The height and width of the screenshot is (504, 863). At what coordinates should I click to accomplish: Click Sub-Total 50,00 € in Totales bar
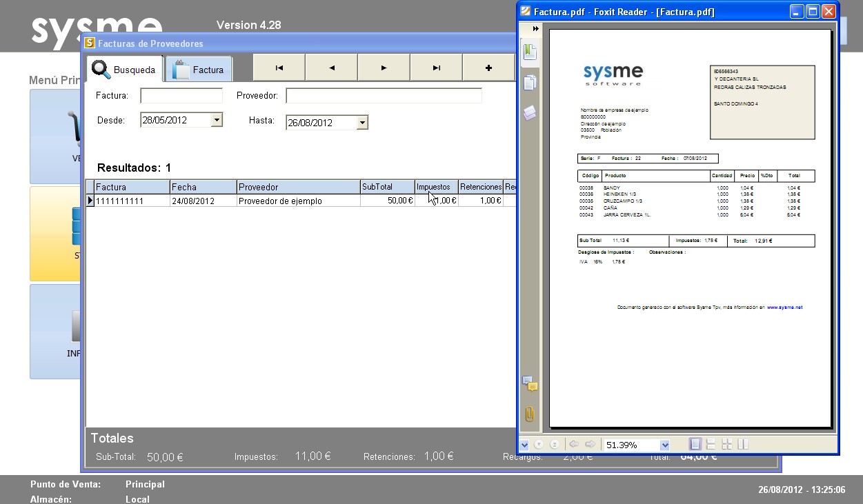click(165, 457)
